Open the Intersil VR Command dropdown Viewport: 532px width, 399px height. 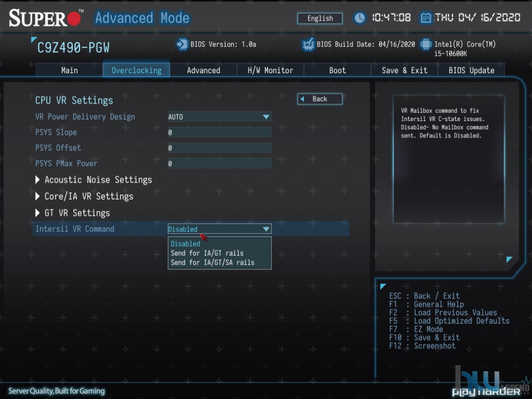point(220,229)
